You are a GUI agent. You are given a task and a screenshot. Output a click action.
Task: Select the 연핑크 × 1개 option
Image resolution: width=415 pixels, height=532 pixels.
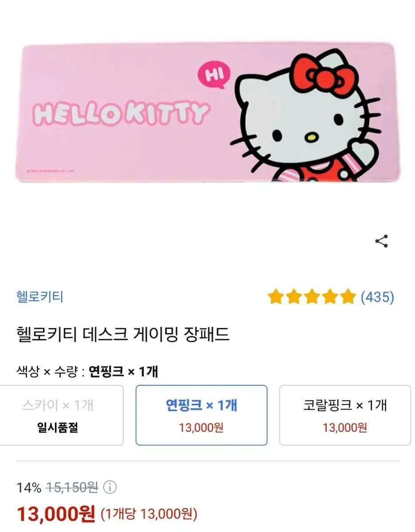pyautogui.click(x=202, y=415)
